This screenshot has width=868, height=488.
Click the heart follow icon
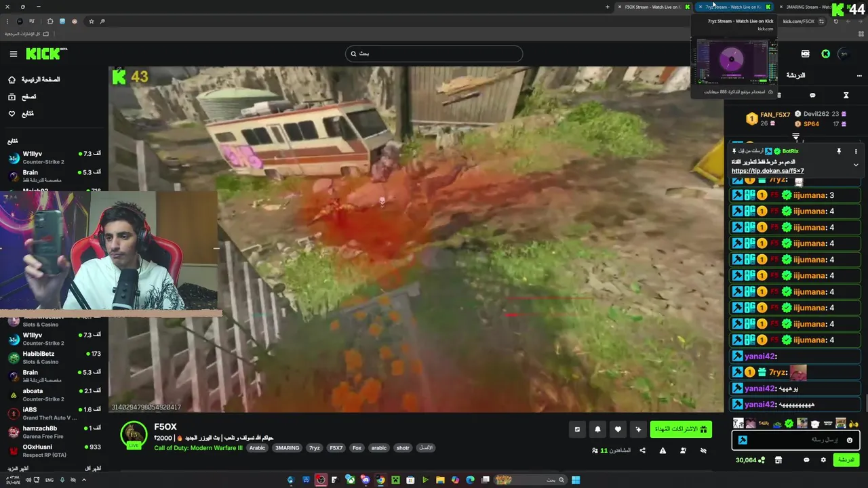point(618,429)
